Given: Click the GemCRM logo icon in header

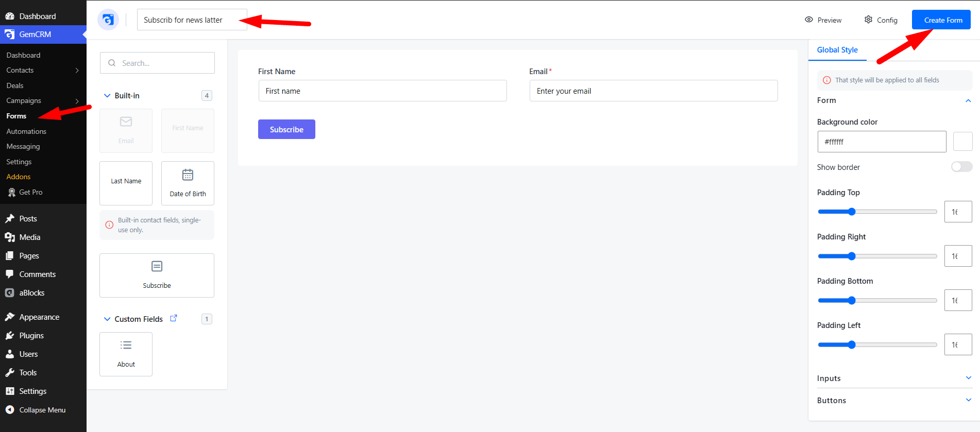Looking at the screenshot, I should pos(108,20).
